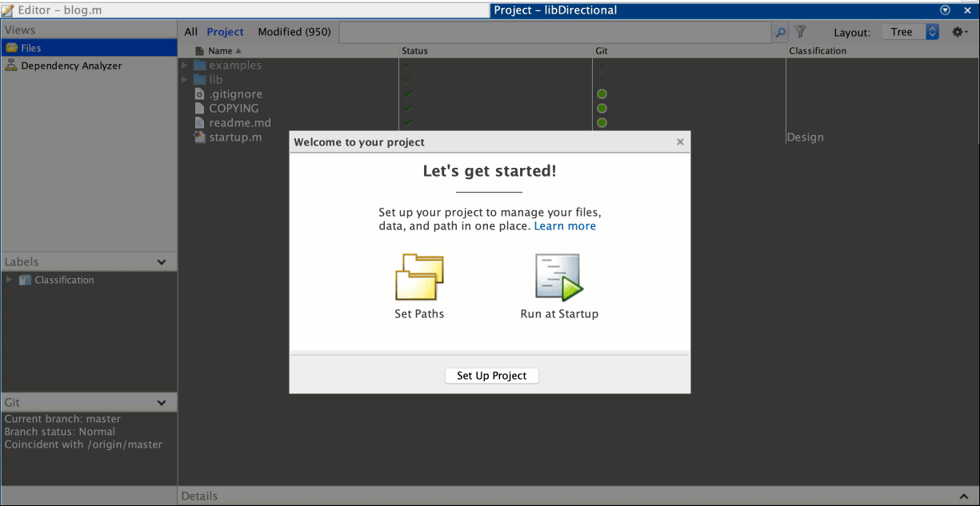The height and width of the screenshot is (506, 980).
Task: Expand the Classification label tree
Action: point(10,280)
